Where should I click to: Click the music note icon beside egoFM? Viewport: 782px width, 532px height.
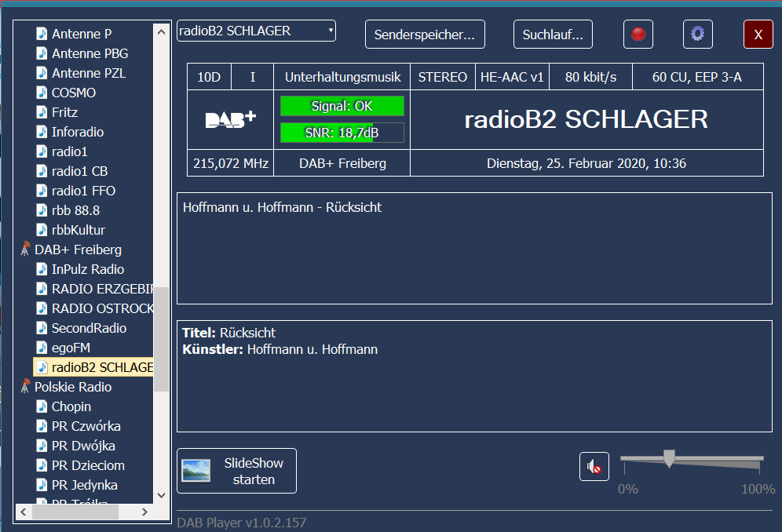pos(42,348)
